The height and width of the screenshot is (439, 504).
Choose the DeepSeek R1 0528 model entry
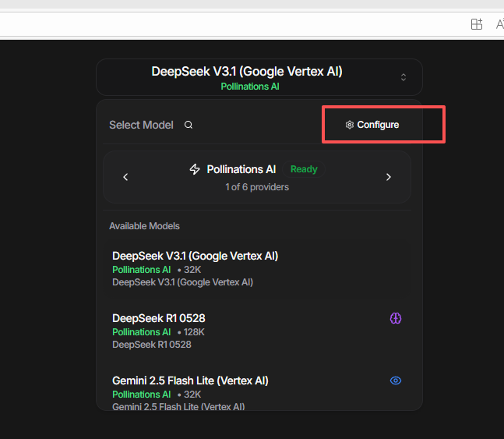(159, 318)
